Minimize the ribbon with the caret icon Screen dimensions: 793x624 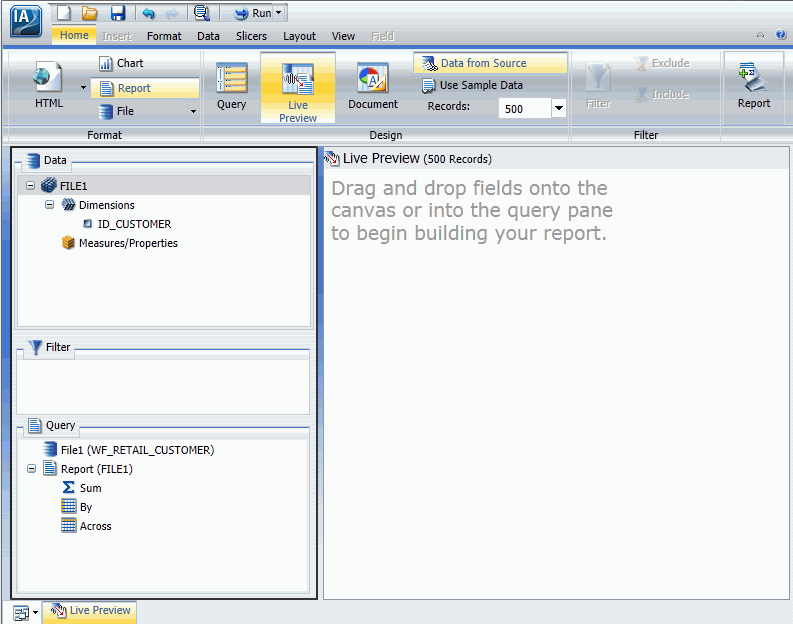[760, 34]
